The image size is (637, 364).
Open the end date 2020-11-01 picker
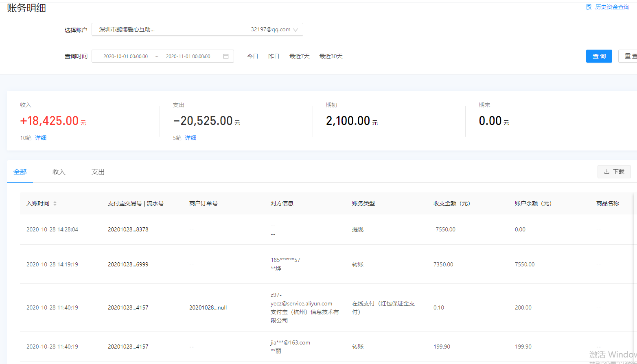(x=188, y=56)
